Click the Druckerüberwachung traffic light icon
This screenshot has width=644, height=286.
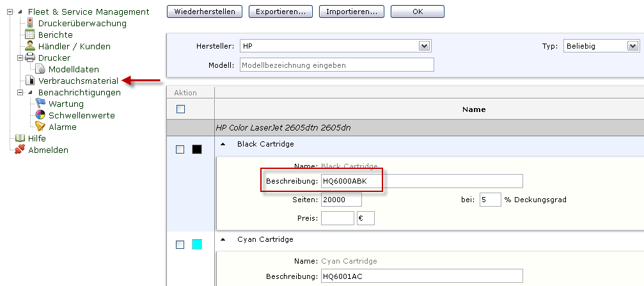tap(29, 24)
